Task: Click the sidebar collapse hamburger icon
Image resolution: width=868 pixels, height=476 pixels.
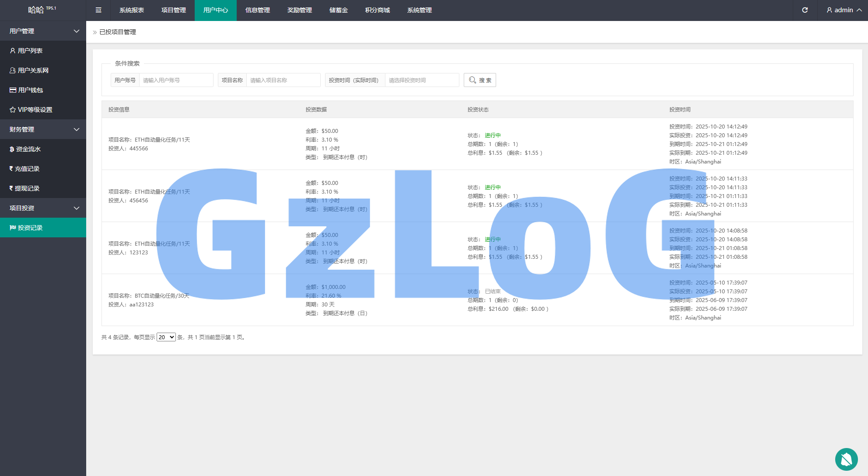Action: (98, 10)
